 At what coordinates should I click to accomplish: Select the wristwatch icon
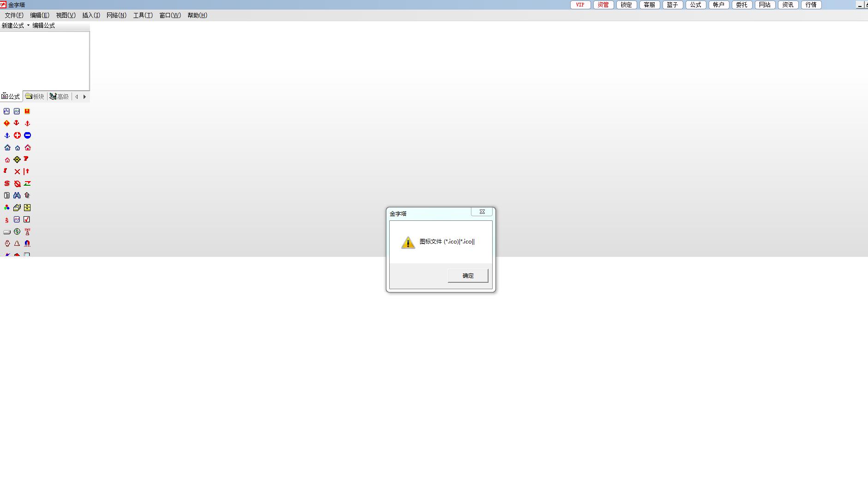tap(7, 243)
